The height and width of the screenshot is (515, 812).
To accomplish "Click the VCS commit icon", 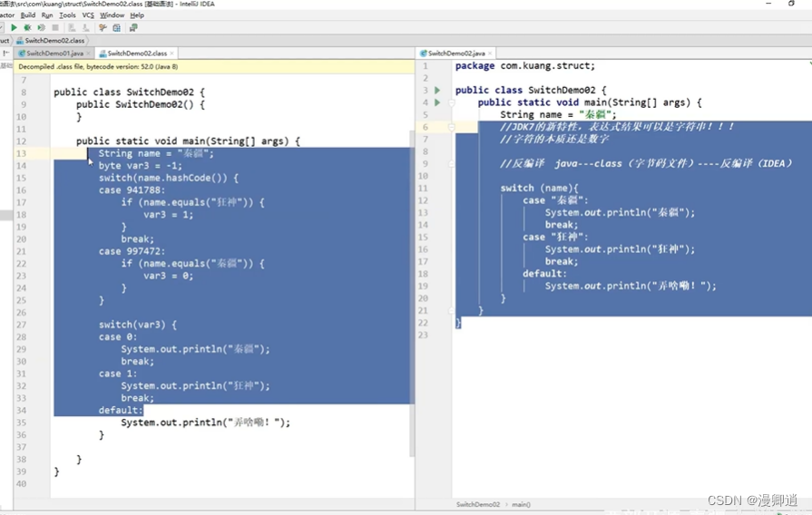I will tap(85, 28).
